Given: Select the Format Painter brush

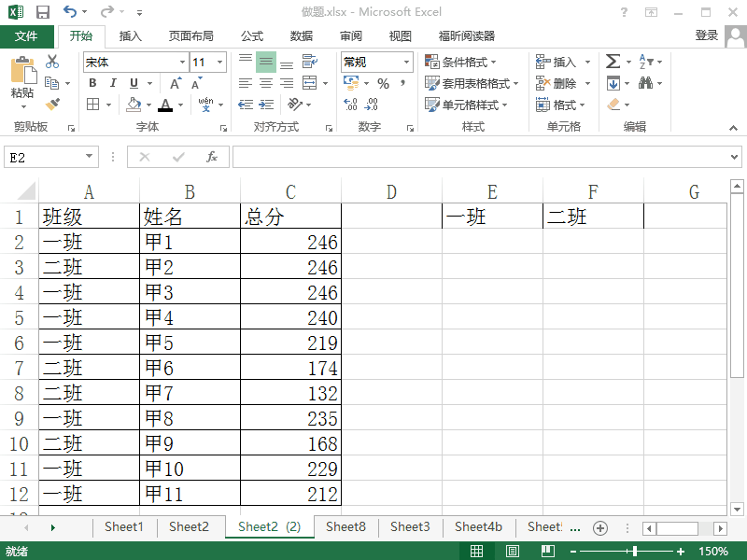Looking at the screenshot, I should (x=52, y=104).
